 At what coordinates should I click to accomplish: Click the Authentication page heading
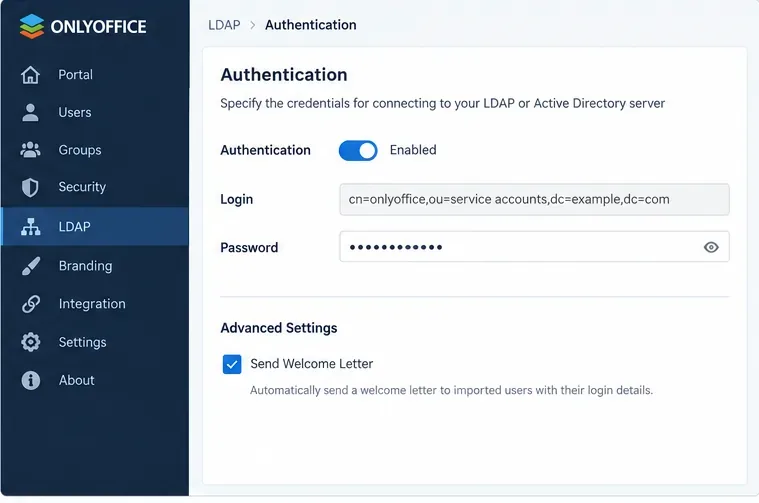point(284,75)
